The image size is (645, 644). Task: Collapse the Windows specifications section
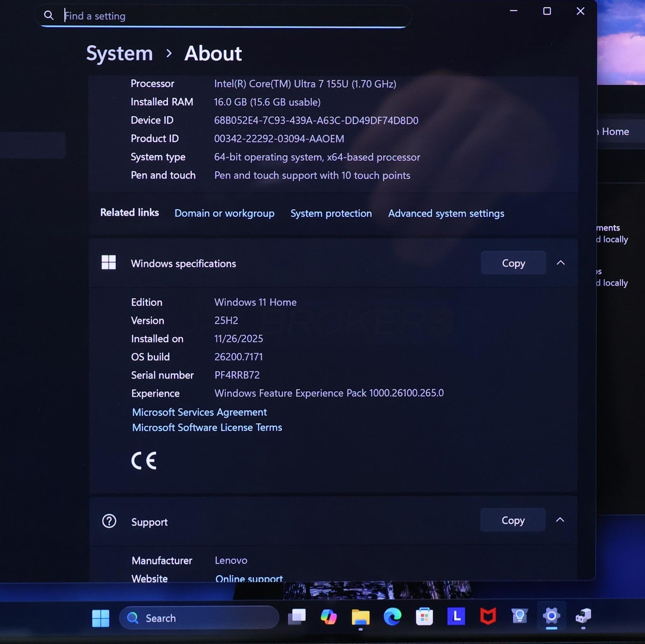560,263
